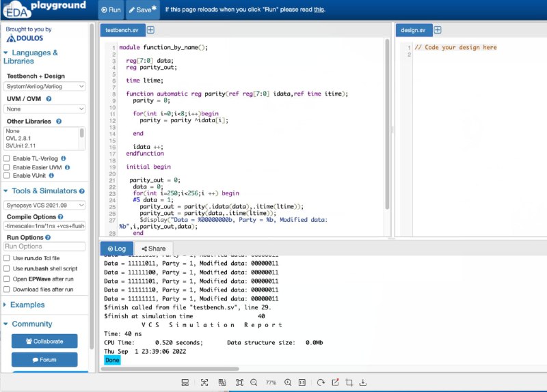Click the Collaborate button

coord(44,341)
